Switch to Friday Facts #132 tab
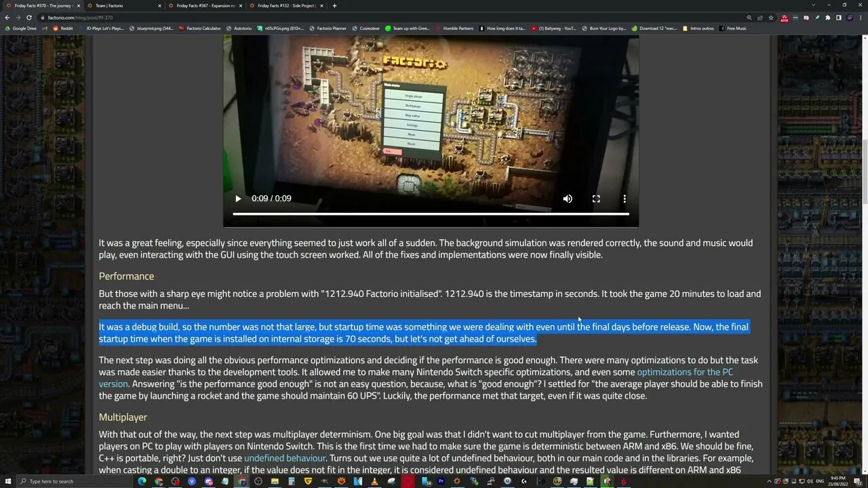 pos(285,5)
